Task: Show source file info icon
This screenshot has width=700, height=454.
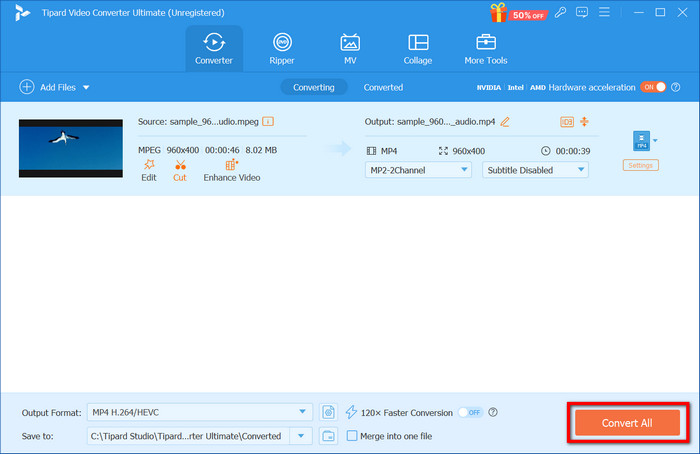Action: point(268,121)
